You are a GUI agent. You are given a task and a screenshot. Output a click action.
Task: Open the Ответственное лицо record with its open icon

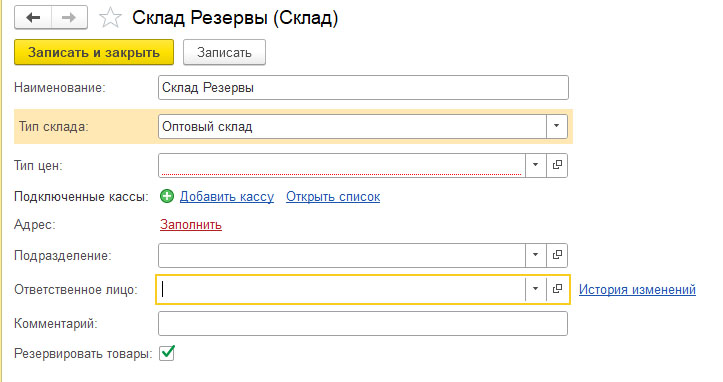[557, 289]
